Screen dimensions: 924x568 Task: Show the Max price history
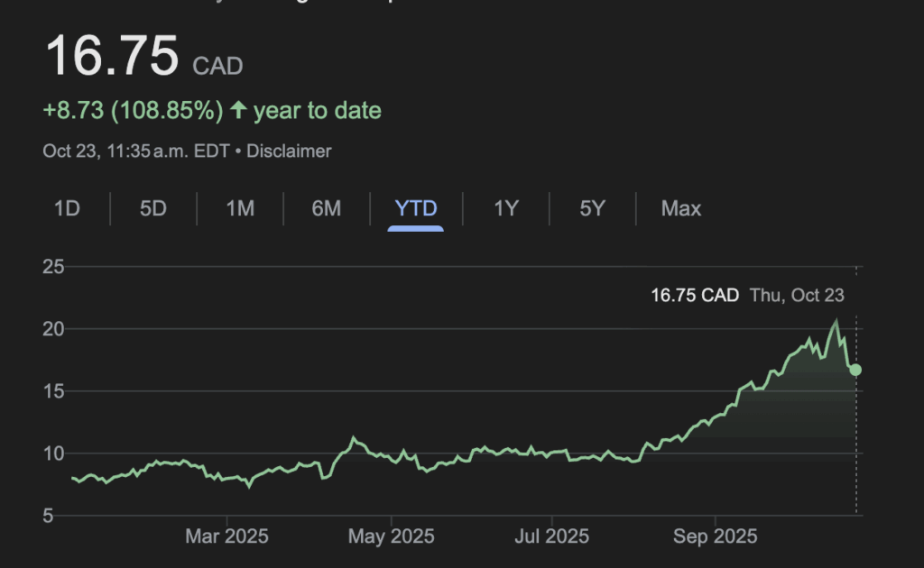coord(681,209)
